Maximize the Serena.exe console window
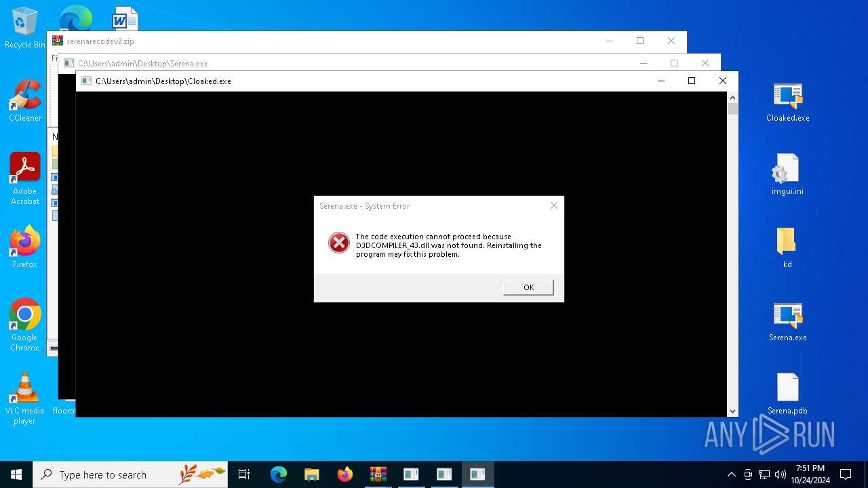 pyautogui.click(x=674, y=63)
